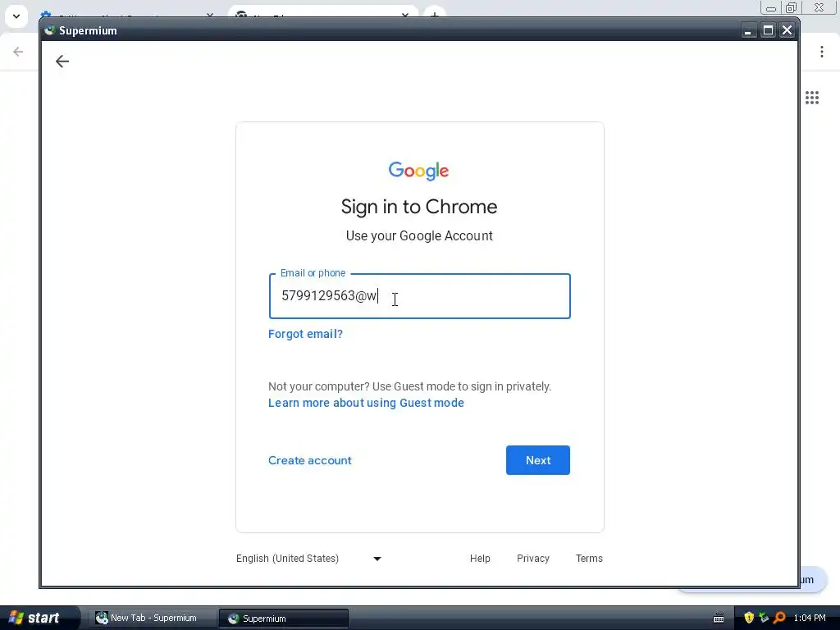Image resolution: width=840 pixels, height=630 pixels.
Task: Click the language dropdown arrow
Action: (x=377, y=559)
